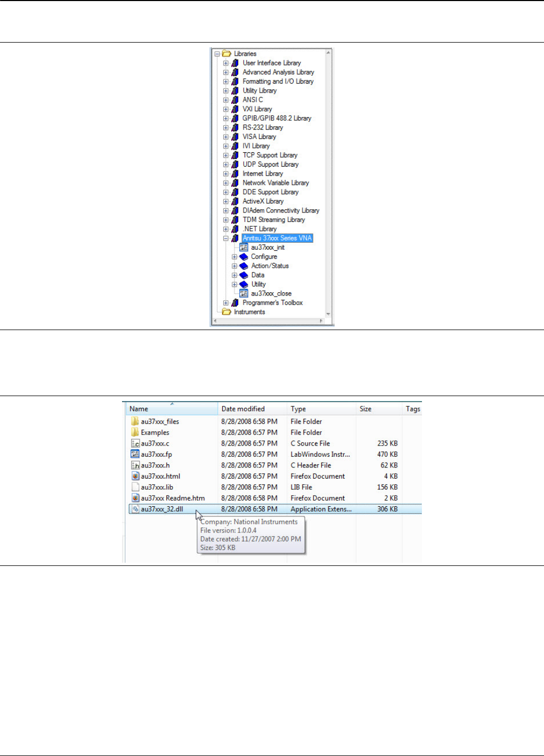
Task: Select the au37xxx_32.dll file name
Action: pyautogui.click(x=162, y=509)
